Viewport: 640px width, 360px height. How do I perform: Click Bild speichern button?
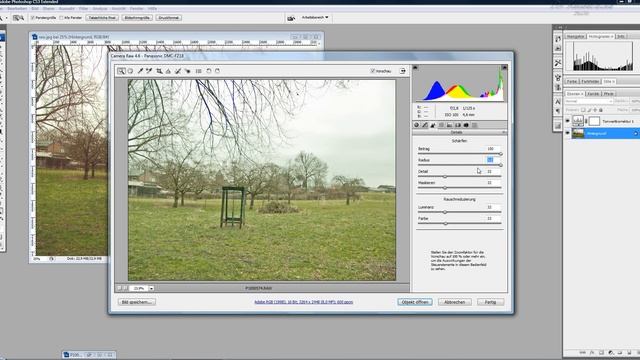[x=137, y=302]
